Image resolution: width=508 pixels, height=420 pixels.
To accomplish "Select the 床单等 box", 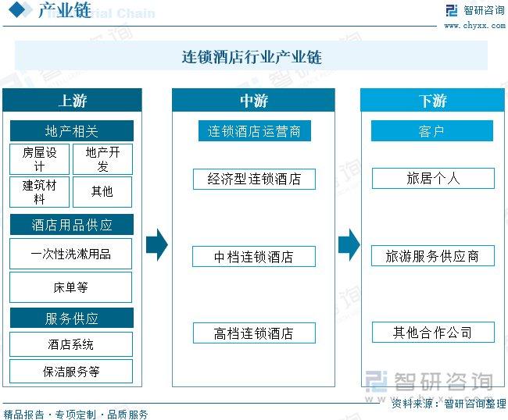I will click(x=71, y=287).
